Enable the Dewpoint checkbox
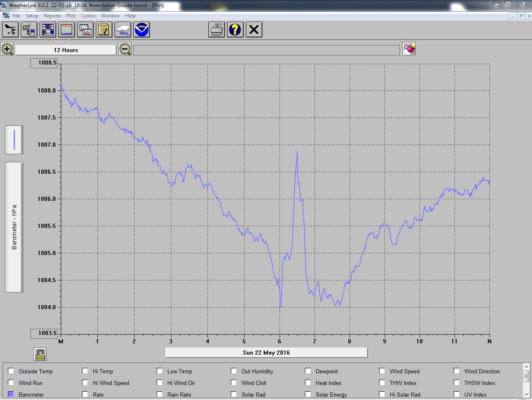 click(x=308, y=371)
